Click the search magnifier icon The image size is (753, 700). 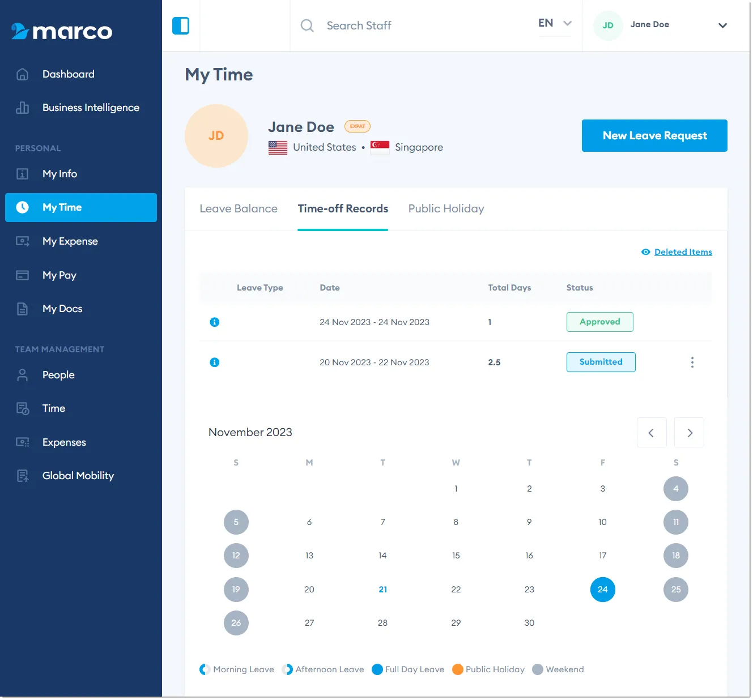click(307, 25)
